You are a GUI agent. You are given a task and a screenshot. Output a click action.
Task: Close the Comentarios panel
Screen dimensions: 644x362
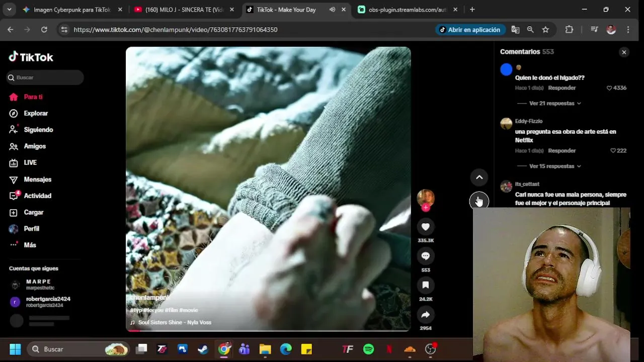tap(624, 52)
